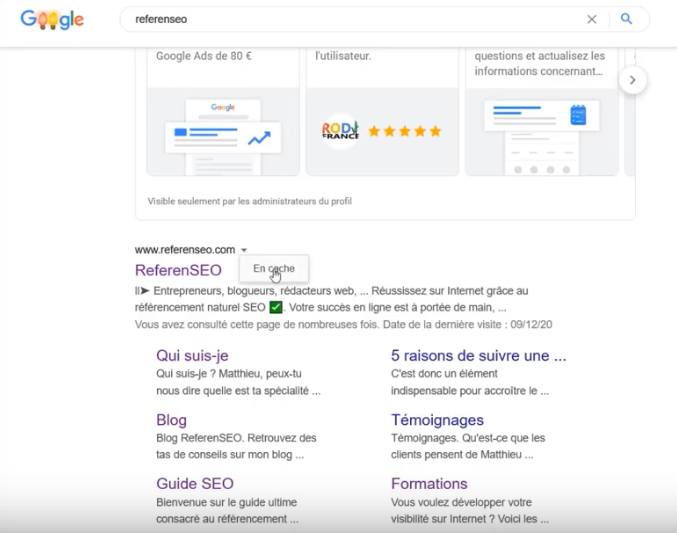Click the Blog ReferenSEO. Retrouvez des description
Screen dimensions: 677x533
[x=236, y=446]
